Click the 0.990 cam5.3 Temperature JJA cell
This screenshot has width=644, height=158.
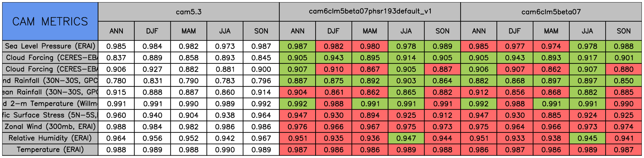click(x=225, y=149)
